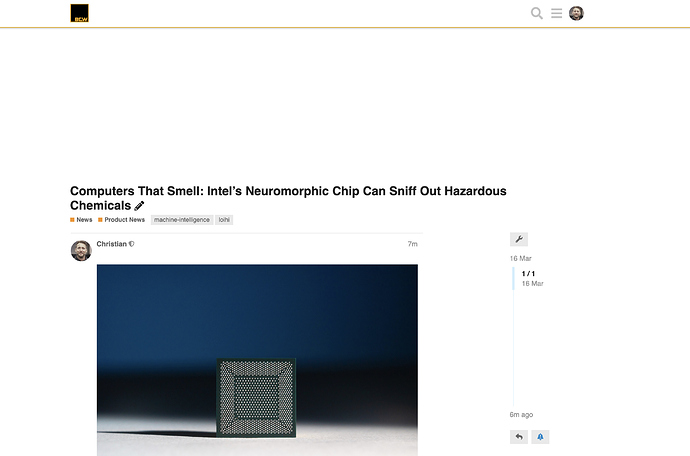Jump to 16 Mar timeline start date
This screenshot has width=690, height=456.
tap(521, 258)
